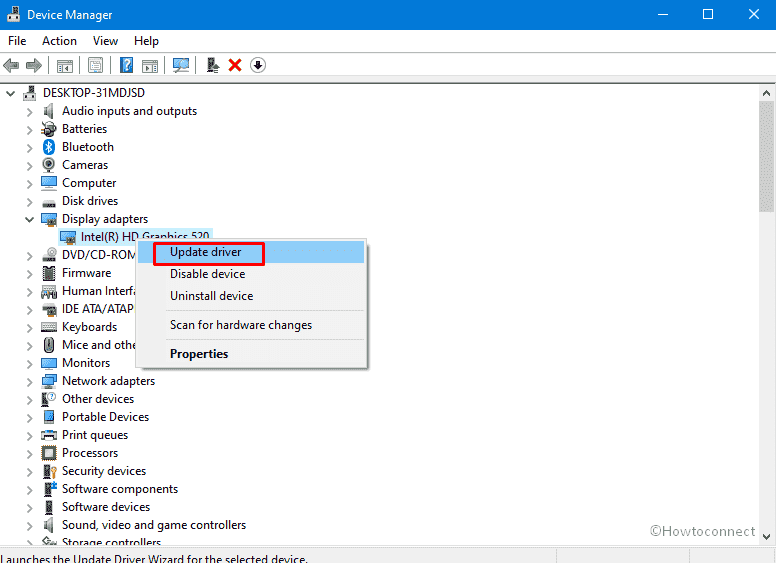Select the Cameras webcam icon
Image resolution: width=776 pixels, height=563 pixels.
pyautogui.click(x=49, y=165)
